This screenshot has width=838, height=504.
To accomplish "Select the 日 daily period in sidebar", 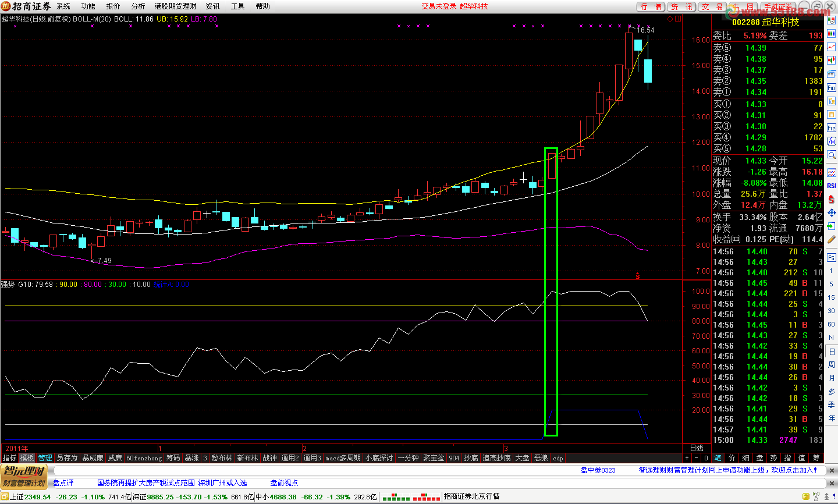I will [x=831, y=352].
